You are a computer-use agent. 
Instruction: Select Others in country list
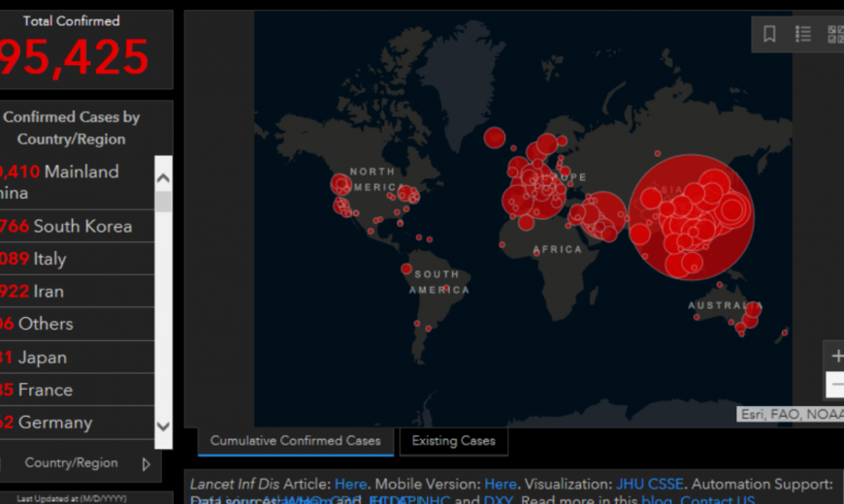click(x=77, y=324)
